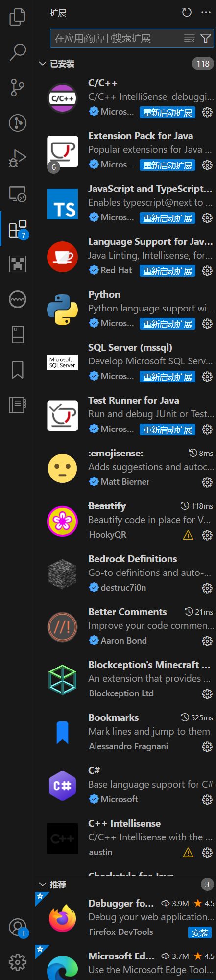Install the Debugger for Firefox extension
This screenshot has height=980, width=216.
click(200, 933)
